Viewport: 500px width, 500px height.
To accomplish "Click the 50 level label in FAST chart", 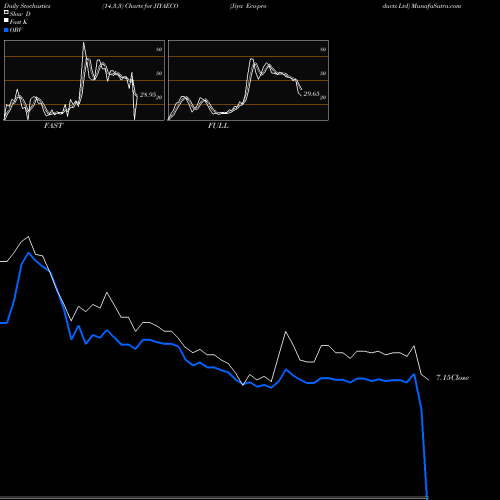I will pos(159,73).
